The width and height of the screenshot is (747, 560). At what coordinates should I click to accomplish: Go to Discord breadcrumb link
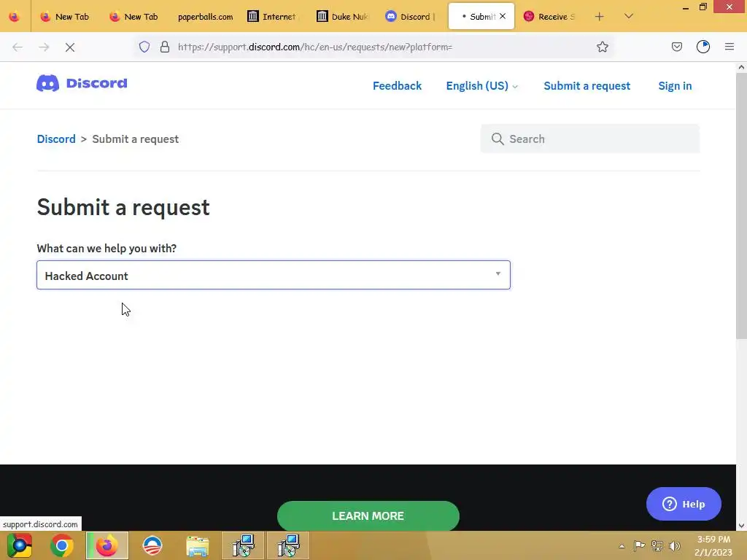(56, 139)
